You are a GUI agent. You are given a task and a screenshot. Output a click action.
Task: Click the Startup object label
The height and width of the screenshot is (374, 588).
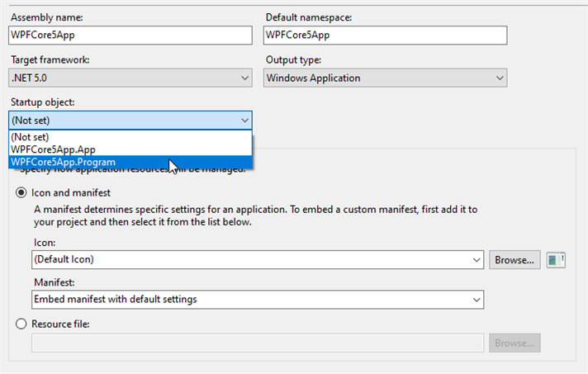pos(42,102)
